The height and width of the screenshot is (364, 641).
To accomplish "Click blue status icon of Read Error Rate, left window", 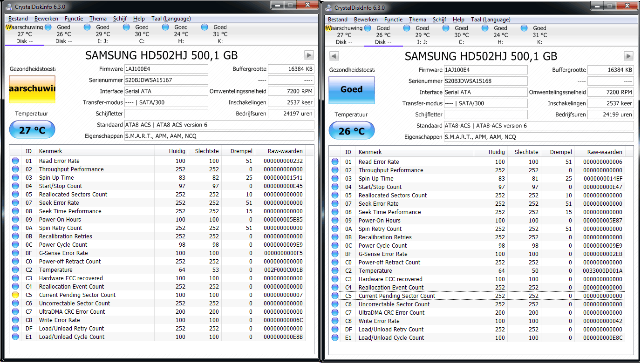I will (x=15, y=161).
